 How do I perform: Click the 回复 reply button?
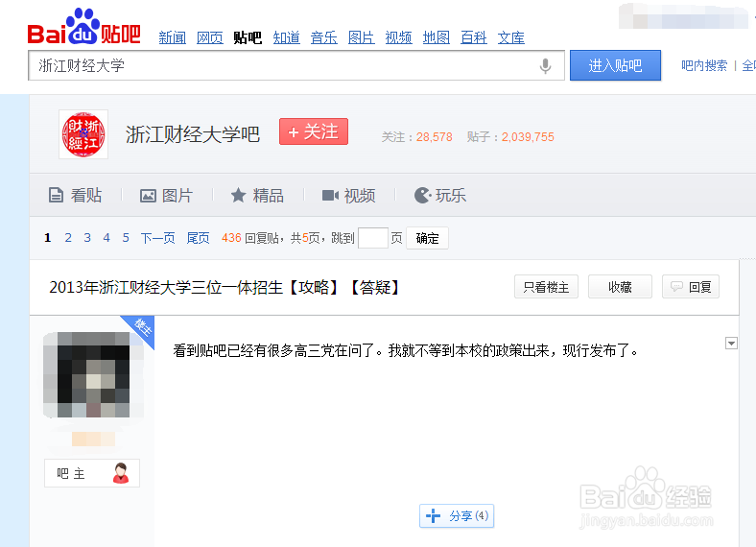coord(691,287)
